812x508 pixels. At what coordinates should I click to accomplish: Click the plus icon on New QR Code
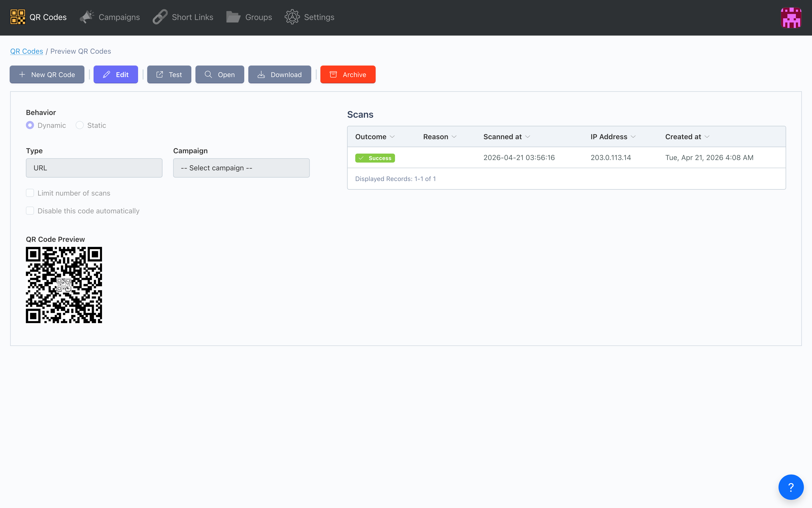click(22, 75)
